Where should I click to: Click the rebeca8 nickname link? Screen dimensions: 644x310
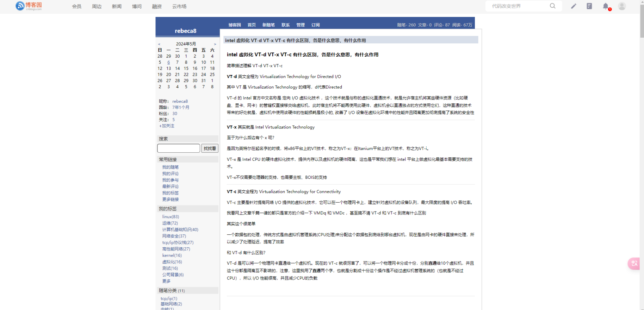pos(180,101)
